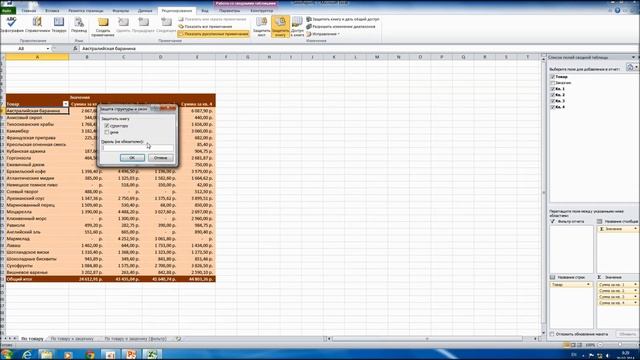Viewport: 640px width, 360px height.
Task: Select cell Анисовый сироп
Action: tap(37, 118)
